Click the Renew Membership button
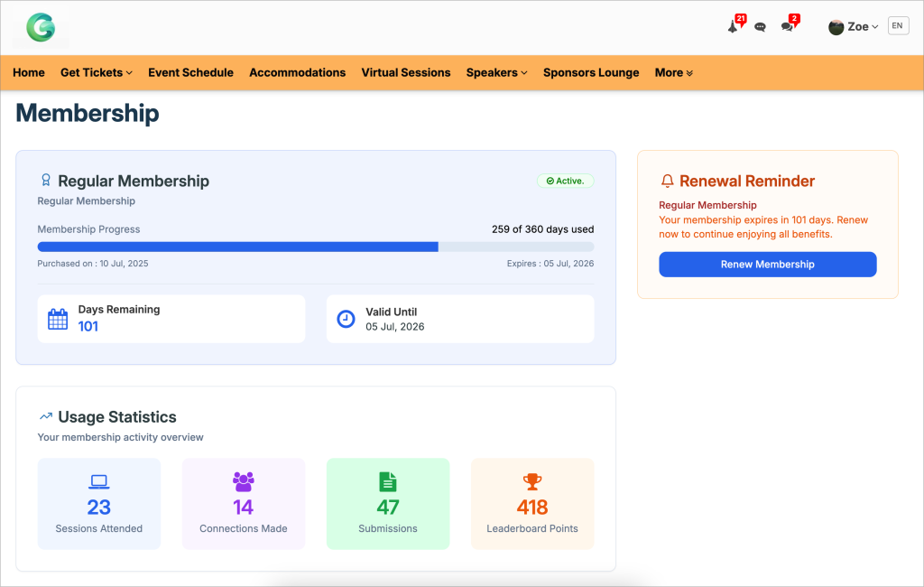 pos(767,264)
